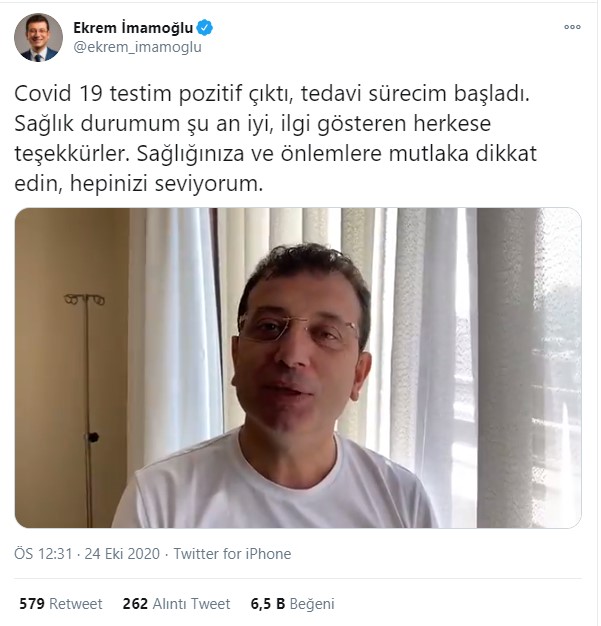
Task: Click the display name Ekrem İmamoğlu
Action: [133, 28]
